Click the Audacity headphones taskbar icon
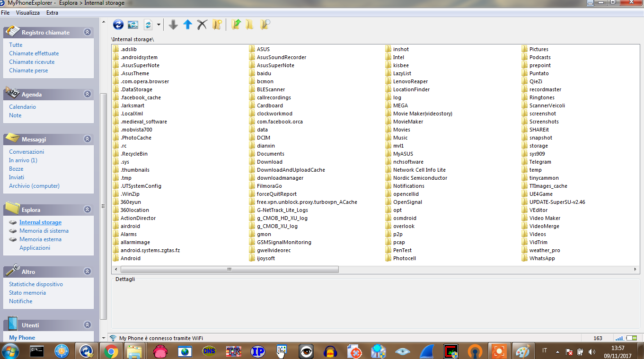The height and width of the screenshot is (359, 644). point(330,351)
